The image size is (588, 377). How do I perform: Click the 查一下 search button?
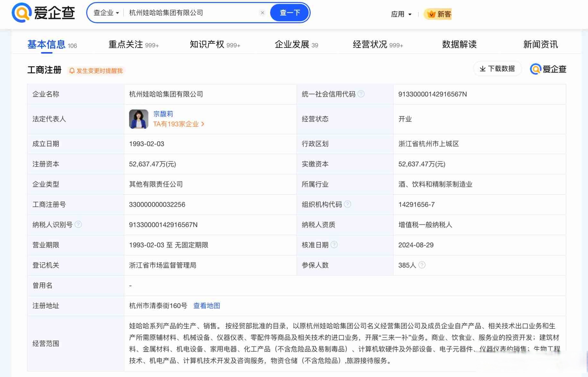click(290, 13)
